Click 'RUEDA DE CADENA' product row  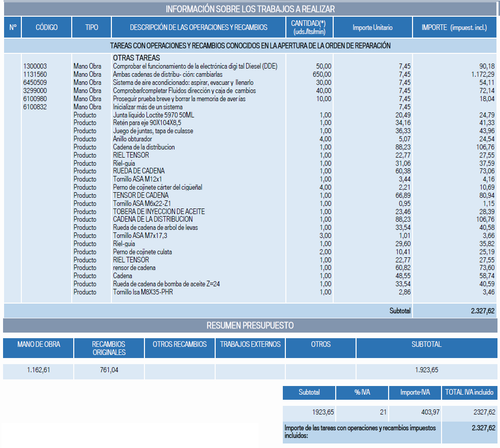coord(139,171)
